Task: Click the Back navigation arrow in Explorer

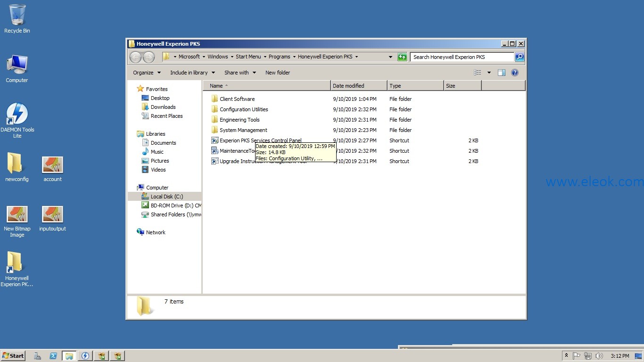Action: coord(136,57)
